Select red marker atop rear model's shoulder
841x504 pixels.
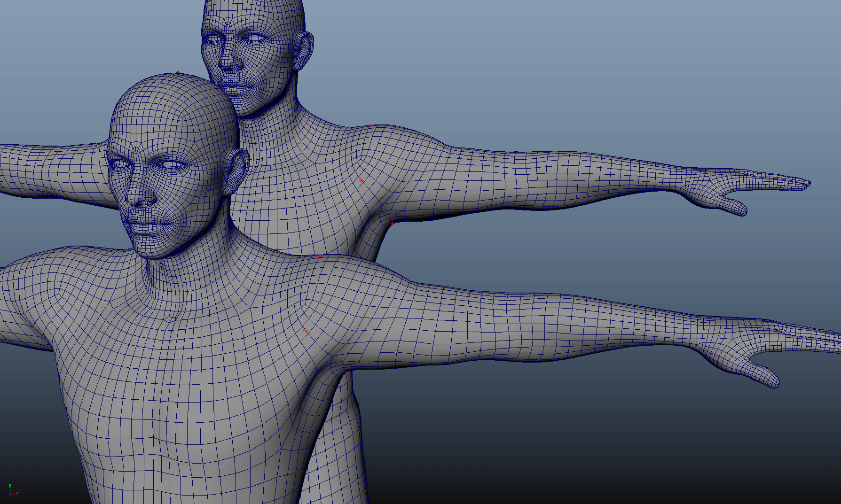[370, 125]
